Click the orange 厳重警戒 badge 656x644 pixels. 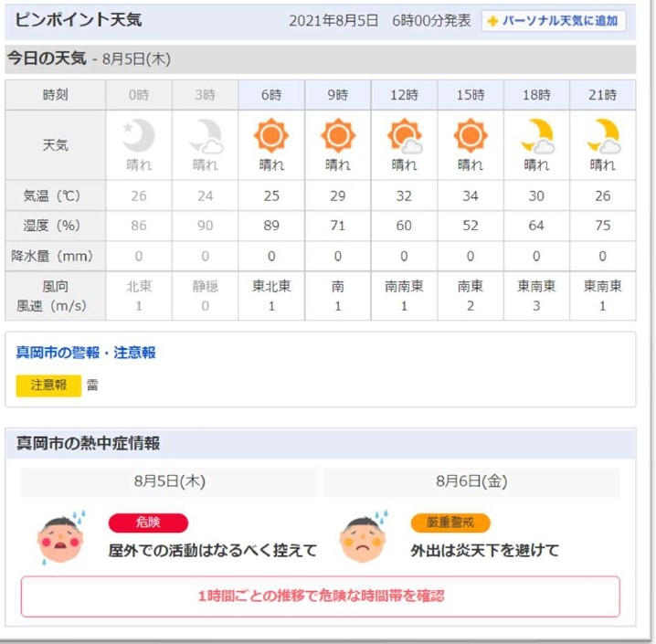click(450, 523)
